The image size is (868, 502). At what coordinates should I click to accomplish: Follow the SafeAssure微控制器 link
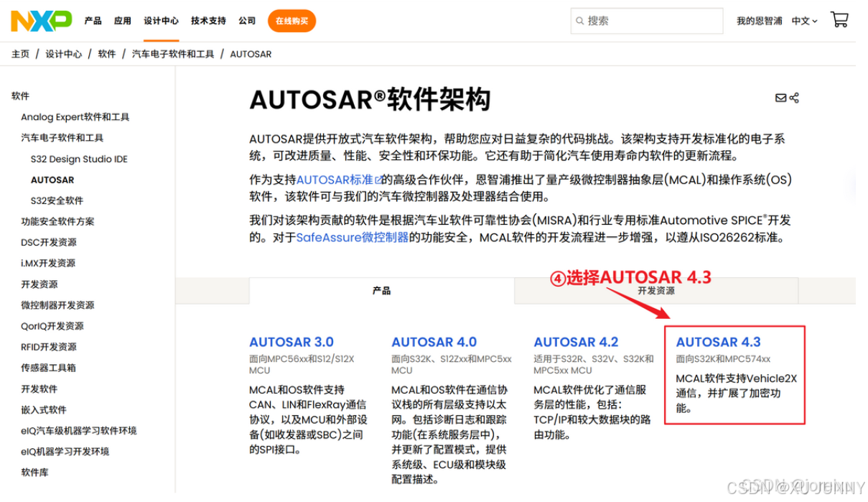coord(352,238)
